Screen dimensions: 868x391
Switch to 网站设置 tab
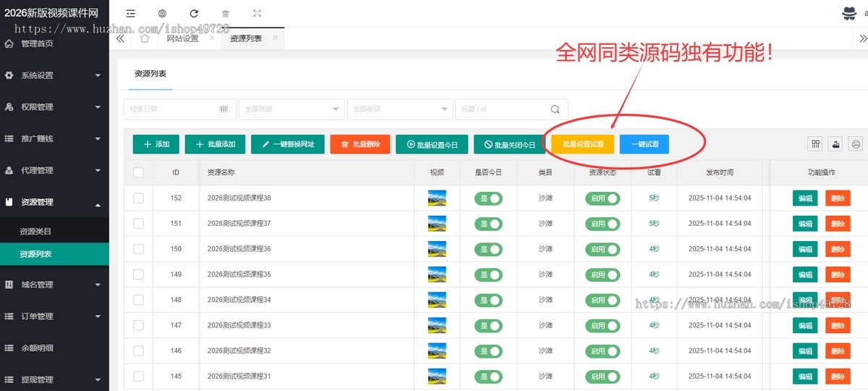tap(182, 39)
